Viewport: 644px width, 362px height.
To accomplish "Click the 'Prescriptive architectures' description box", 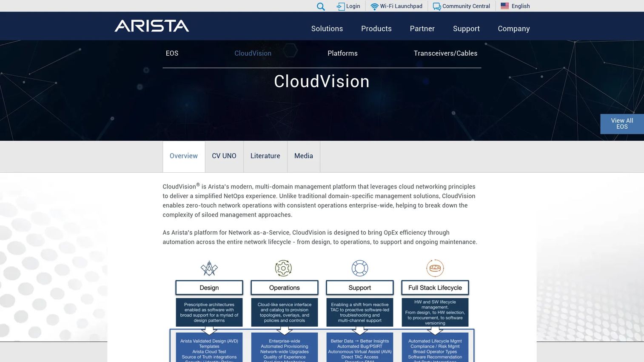I will [209, 313].
